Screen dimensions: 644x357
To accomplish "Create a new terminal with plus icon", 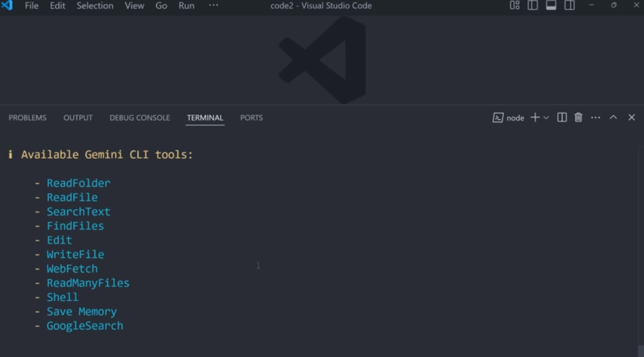I will [535, 117].
